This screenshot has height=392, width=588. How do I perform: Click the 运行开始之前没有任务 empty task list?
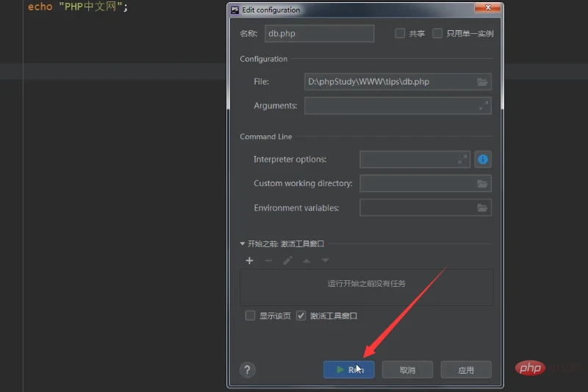point(366,287)
